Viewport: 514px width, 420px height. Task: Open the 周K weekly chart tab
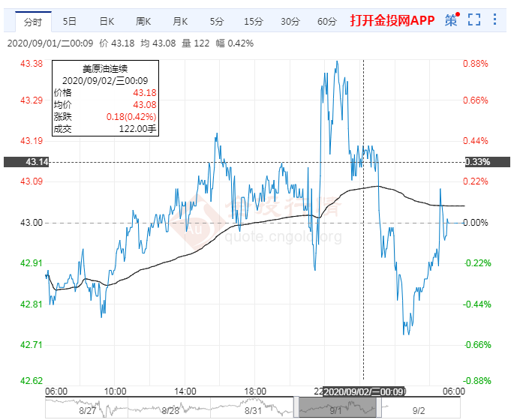[x=144, y=21]
